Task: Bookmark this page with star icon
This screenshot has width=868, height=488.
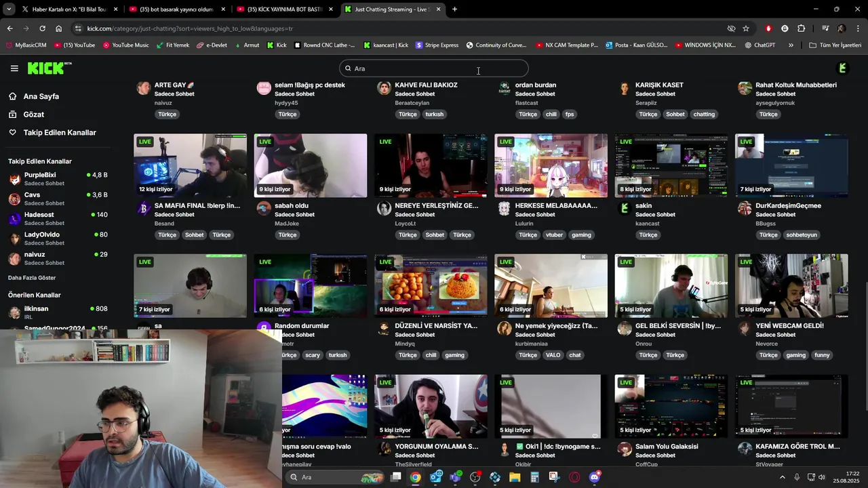Action: pyautogui.click(x=746, y=28)
